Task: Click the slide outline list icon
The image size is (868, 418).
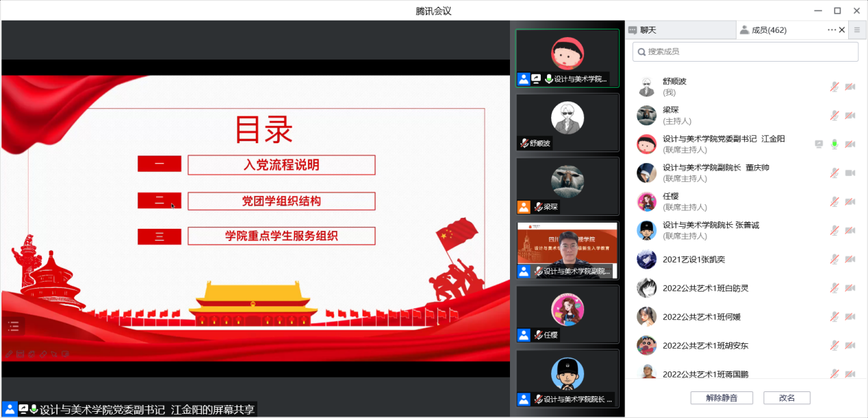Action: pos(14,327)
